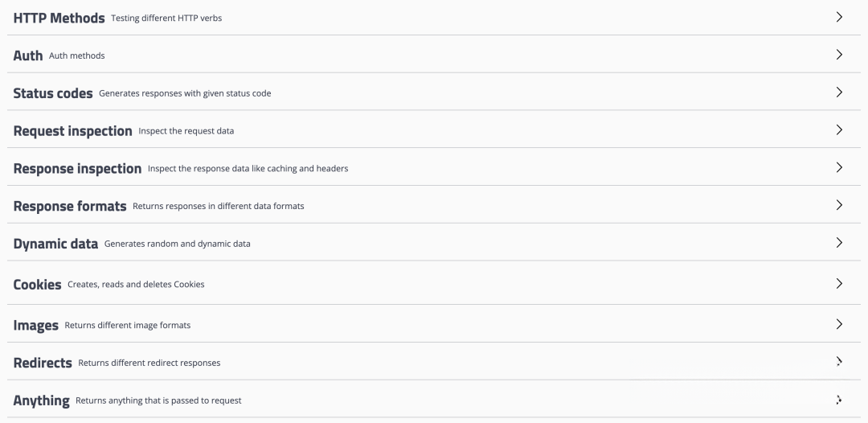The height and width of the screenshot is (423, 868).
Task: Click the Response inspection title
Action: [77, 168]
